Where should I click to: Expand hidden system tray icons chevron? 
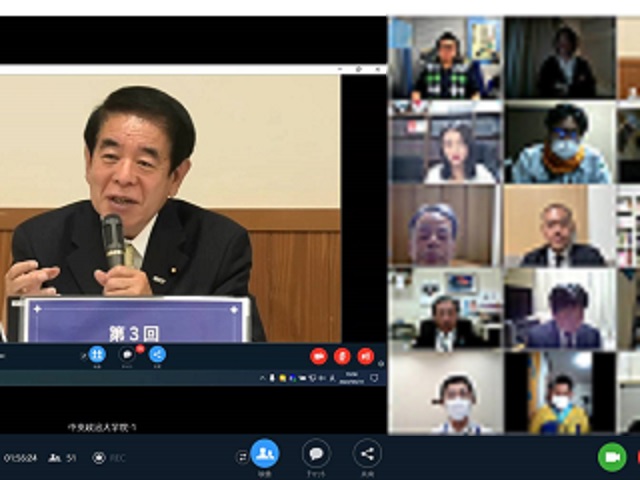(x=263, y=378)
